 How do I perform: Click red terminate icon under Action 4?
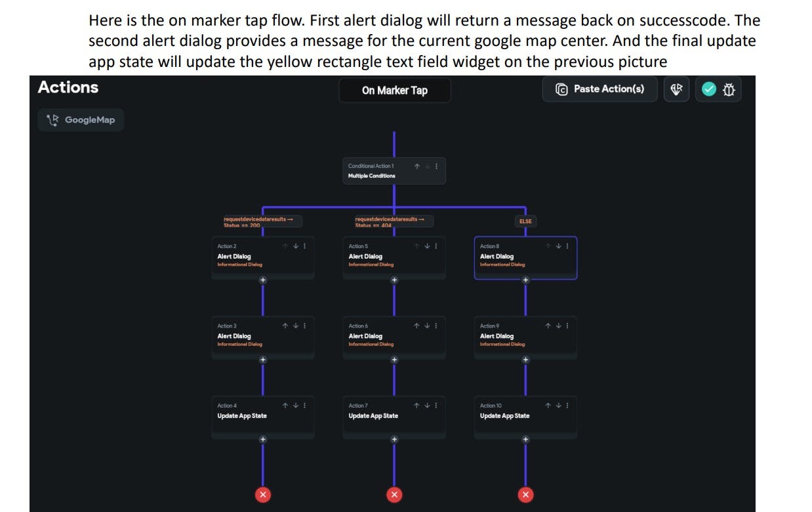coord(263,495)
